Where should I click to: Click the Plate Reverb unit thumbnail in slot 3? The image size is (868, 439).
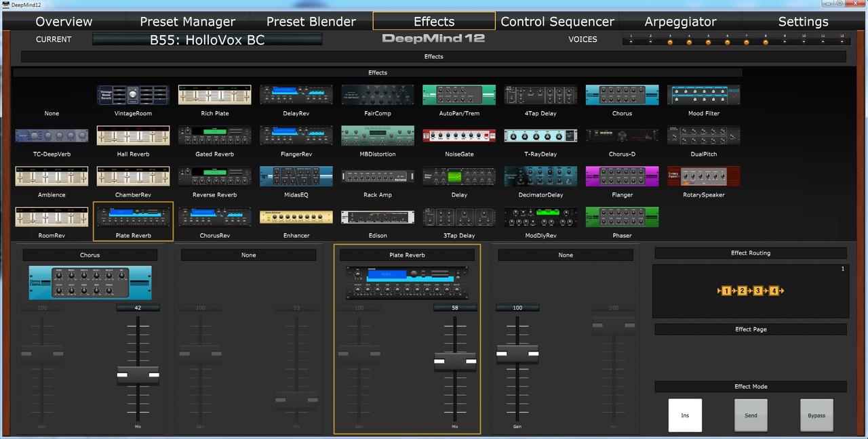[x=407, y=283]
